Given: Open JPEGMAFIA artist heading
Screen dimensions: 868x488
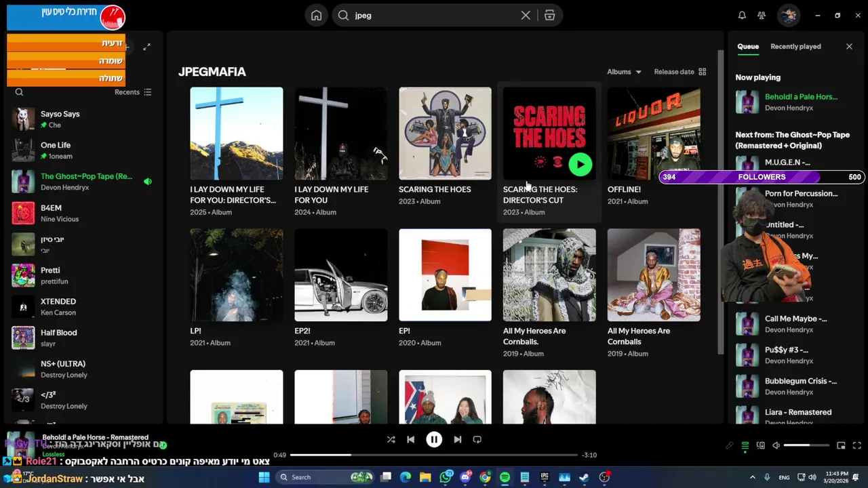Looking at the screenshot, I should 212,72.
